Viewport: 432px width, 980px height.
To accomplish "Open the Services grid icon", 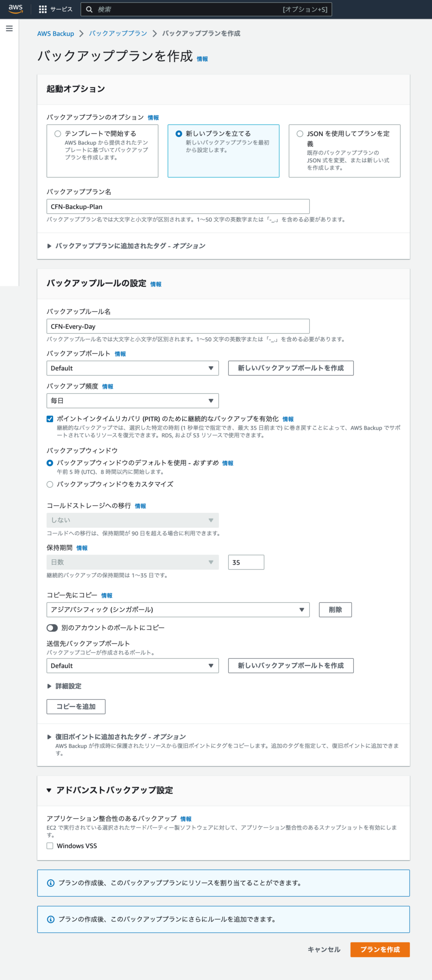I will [x=43, y=9].
